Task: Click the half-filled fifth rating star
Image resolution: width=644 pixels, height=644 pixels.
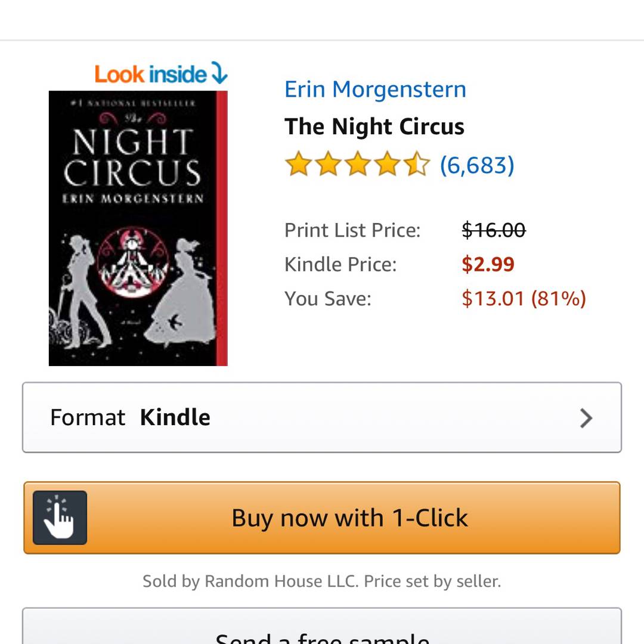Action: [417, 165]
